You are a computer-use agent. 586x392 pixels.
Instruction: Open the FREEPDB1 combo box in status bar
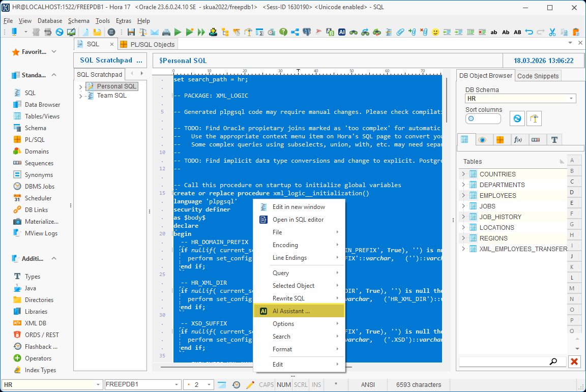(177, 385)
